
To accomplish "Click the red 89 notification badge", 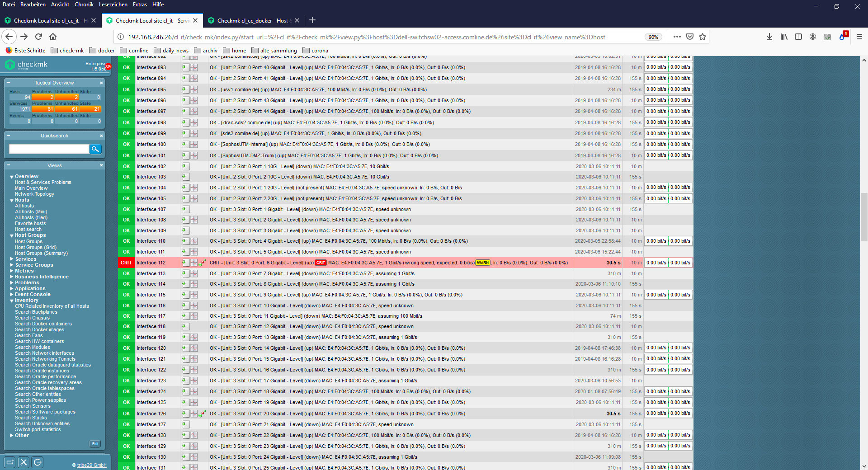I will pos(108,67).
